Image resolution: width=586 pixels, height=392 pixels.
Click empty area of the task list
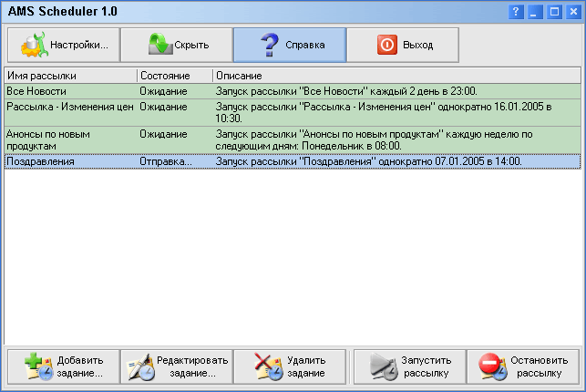pos(292,255)
